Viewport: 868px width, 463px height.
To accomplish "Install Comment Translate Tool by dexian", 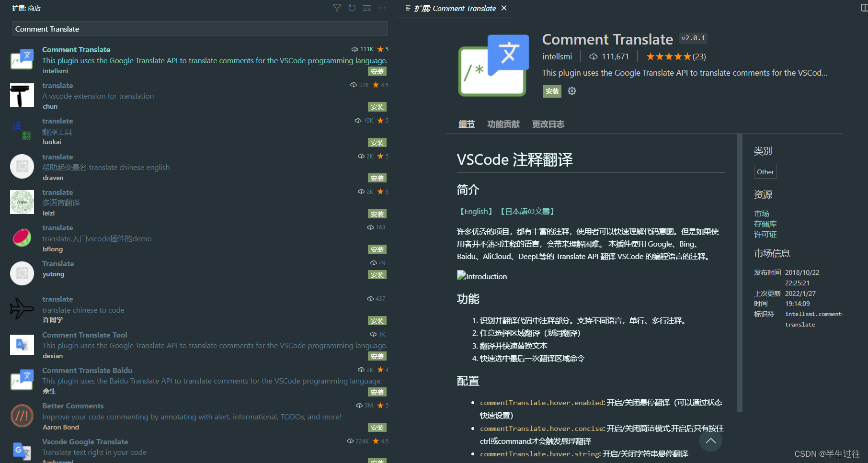I will 377,356.
